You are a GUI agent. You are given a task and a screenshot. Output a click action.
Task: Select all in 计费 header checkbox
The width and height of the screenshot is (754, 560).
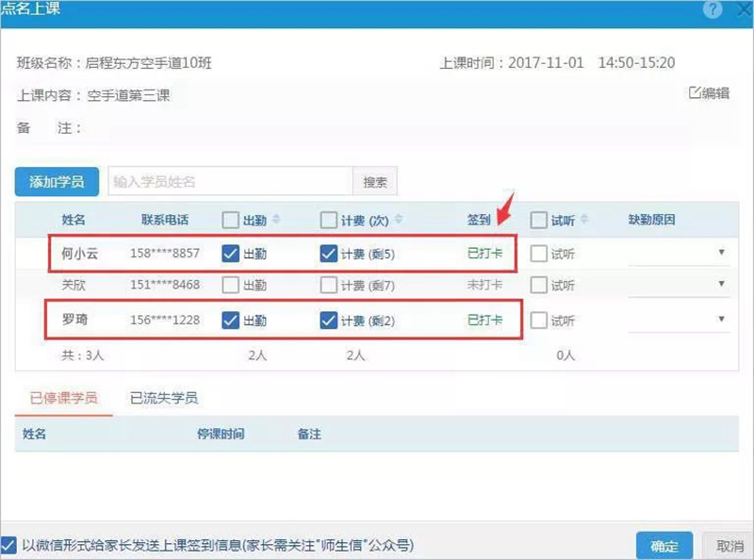click(328, 220)
